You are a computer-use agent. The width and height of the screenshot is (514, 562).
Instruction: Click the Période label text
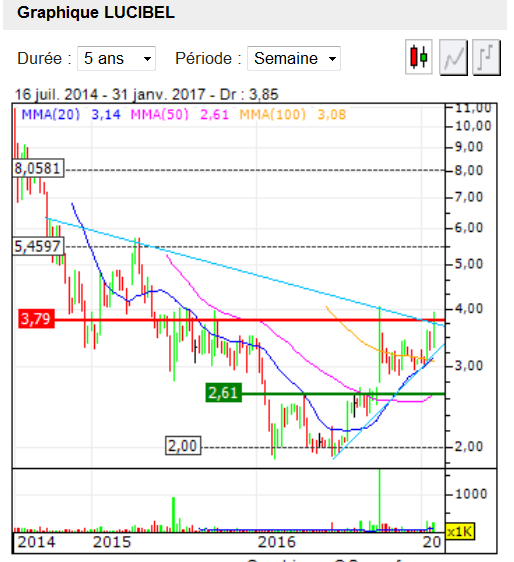click(x=208, y=58)
